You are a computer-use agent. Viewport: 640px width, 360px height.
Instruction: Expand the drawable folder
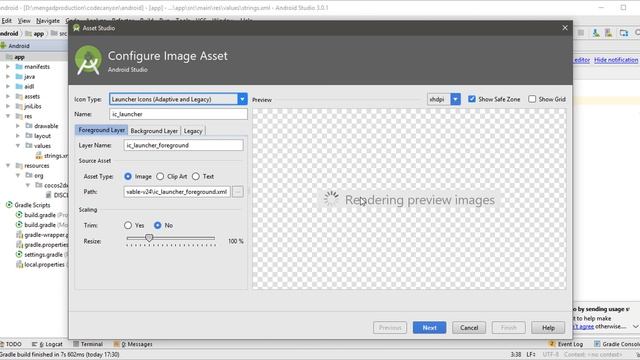pyautogui.click(x=18, y=126)
